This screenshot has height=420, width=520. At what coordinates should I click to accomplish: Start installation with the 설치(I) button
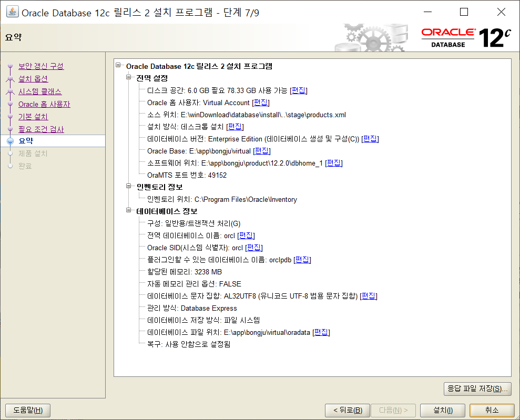pyautogui.click(x=442, y=411)
